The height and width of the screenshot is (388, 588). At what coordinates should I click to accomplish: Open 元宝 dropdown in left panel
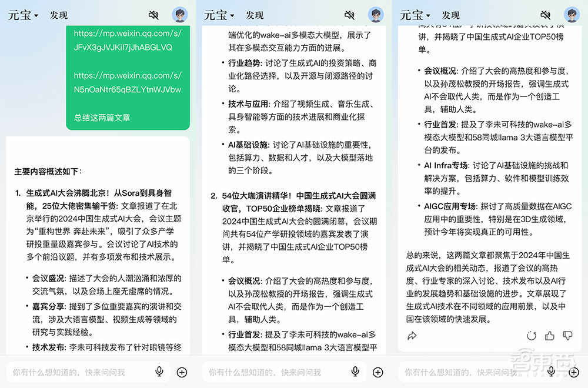click(x=22, y=15)
